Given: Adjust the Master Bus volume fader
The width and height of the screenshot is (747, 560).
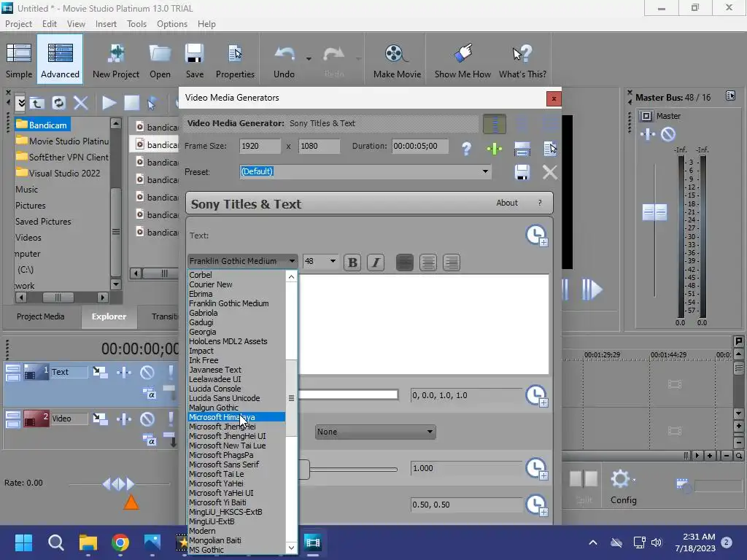Looking at the screenshot, I should 654,212.
